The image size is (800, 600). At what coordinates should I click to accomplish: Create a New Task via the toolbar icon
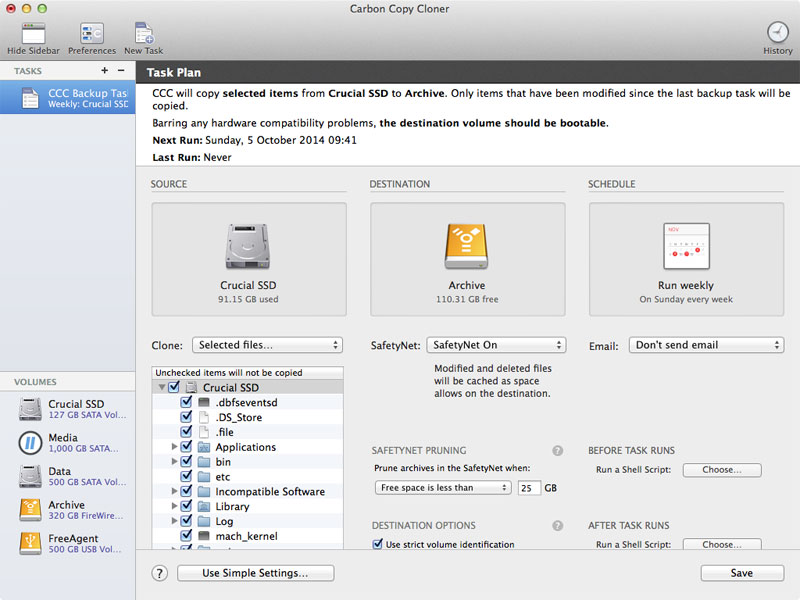(142, 31)
